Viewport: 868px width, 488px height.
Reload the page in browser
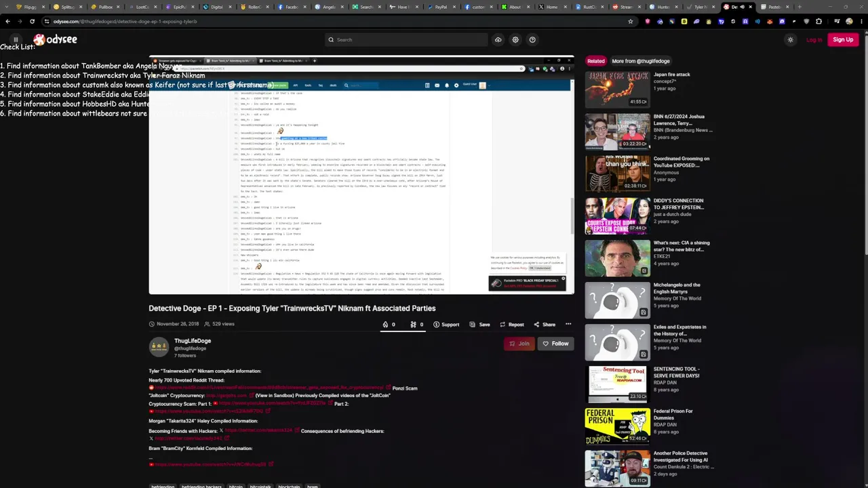pos(32,21)
